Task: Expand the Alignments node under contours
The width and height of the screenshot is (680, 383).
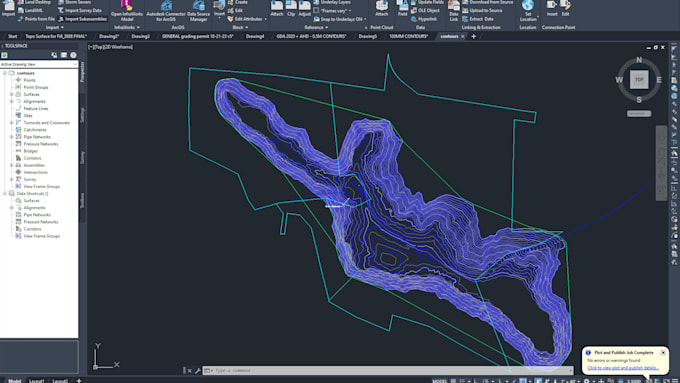Action: pyautogui.click(x=12, y=101)
